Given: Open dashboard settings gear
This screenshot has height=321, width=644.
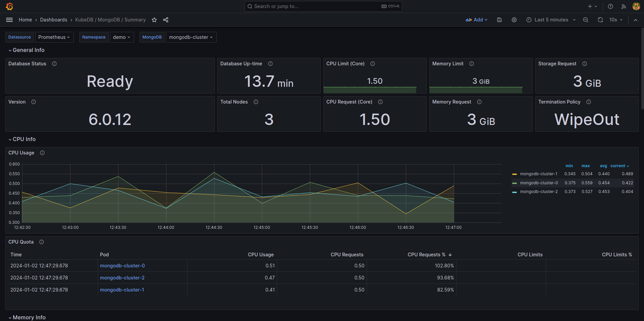Looking at the screenshot, I should click(x=514, y=20).
